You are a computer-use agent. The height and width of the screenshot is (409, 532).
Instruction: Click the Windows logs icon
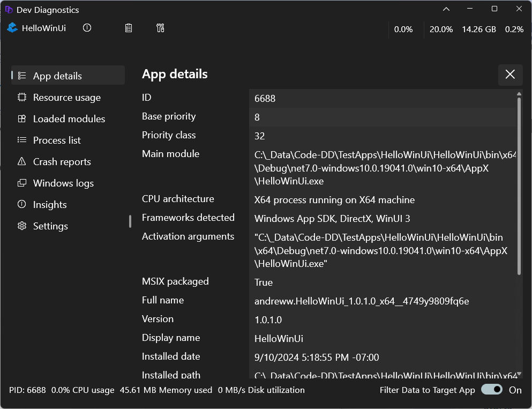click(22, 183)
